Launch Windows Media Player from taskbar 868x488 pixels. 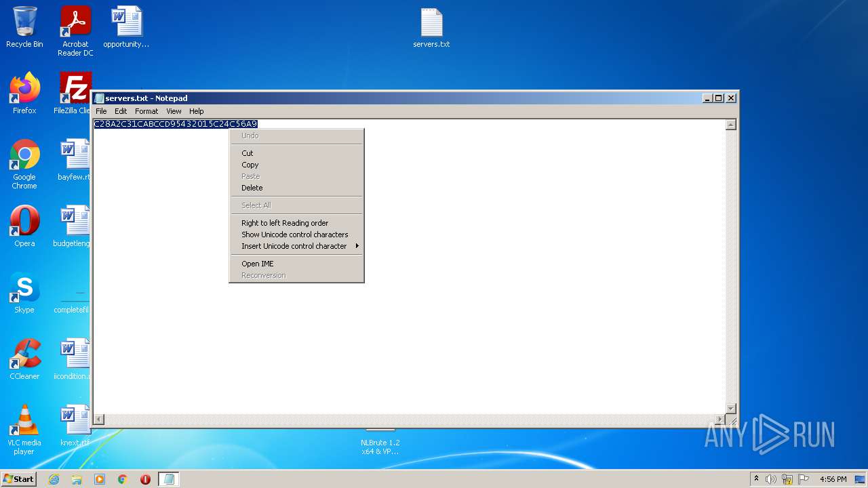tap(100, 479)
